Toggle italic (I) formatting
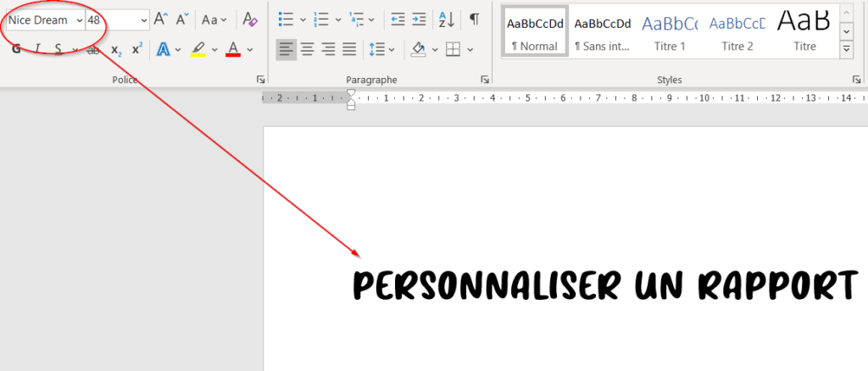 click(37, 49)
